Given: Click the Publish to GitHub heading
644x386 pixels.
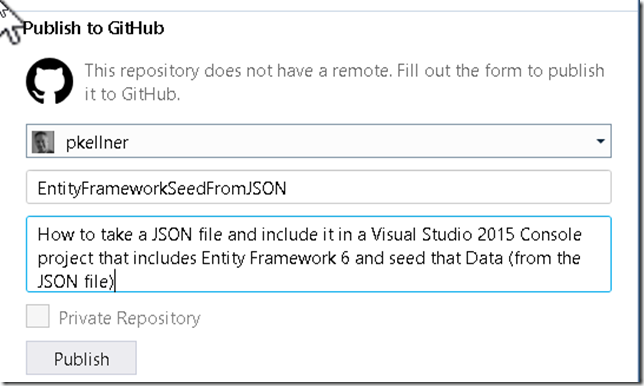Looking at the screenshot, I should tap(93, 28).
